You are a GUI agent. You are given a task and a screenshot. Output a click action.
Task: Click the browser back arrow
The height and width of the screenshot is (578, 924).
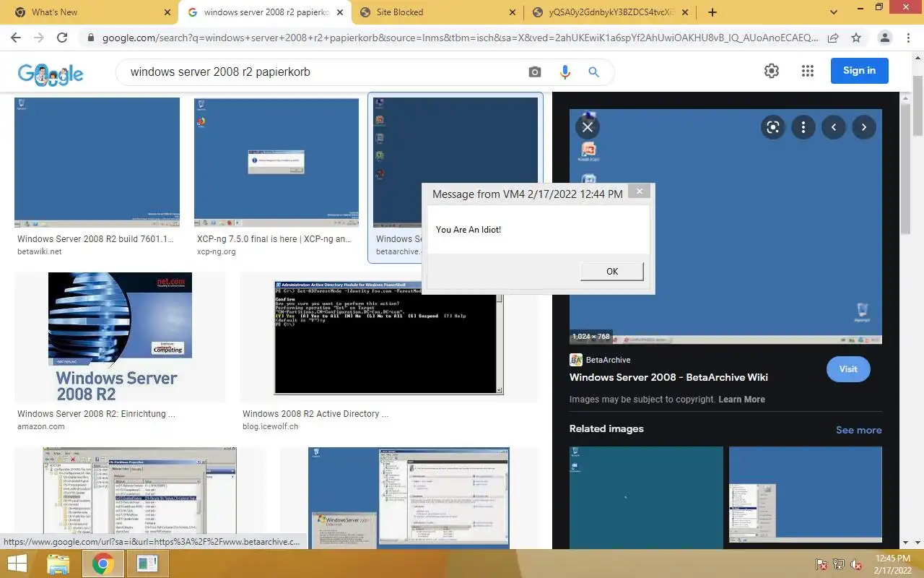15,38
